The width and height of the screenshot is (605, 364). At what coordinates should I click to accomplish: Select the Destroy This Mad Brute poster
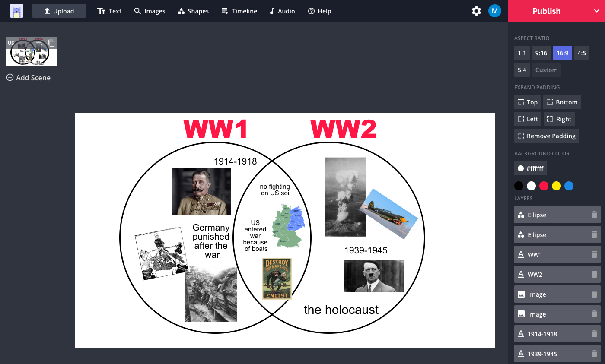click(x=277, y=279)
